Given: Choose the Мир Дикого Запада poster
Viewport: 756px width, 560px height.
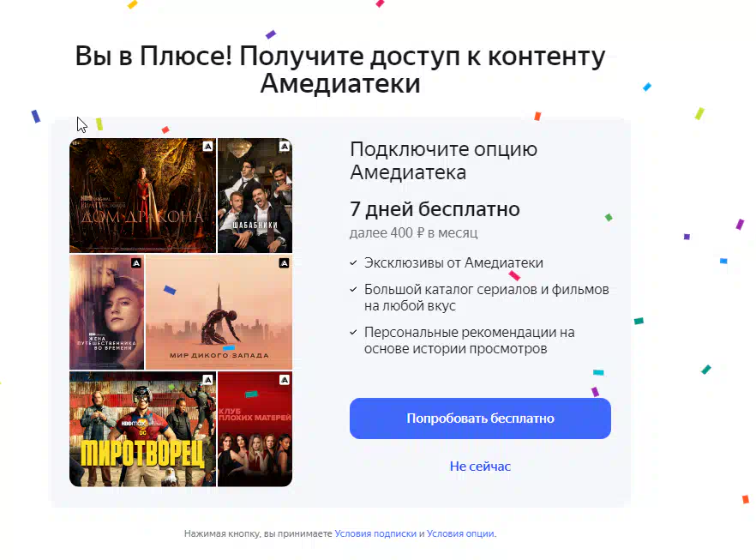Looking at the screenshot, I should (219, 312).
